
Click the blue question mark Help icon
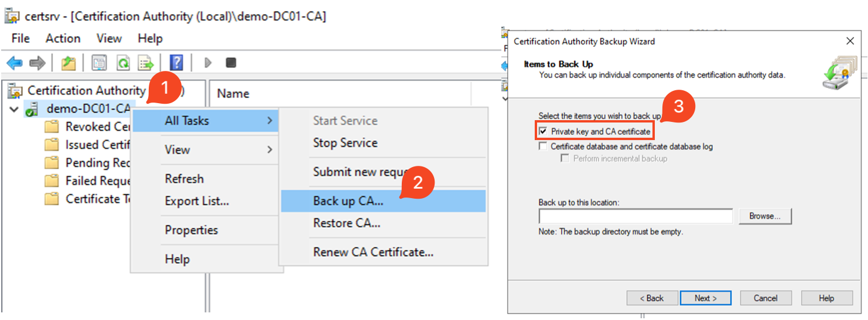tap(176, 63)
